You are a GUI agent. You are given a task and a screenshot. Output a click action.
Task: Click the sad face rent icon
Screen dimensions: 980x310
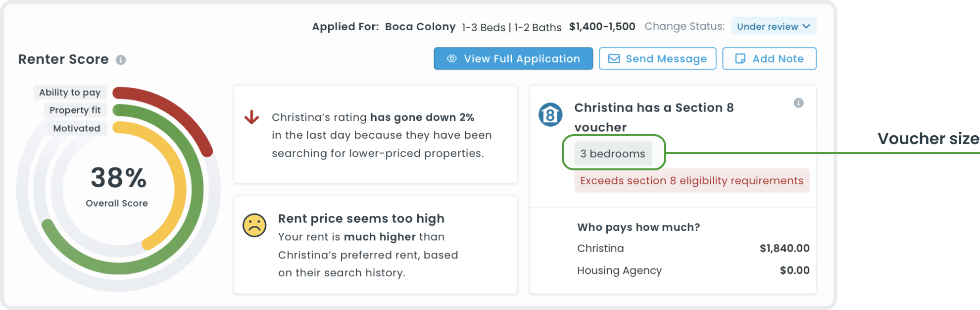[x=254, y=225]
